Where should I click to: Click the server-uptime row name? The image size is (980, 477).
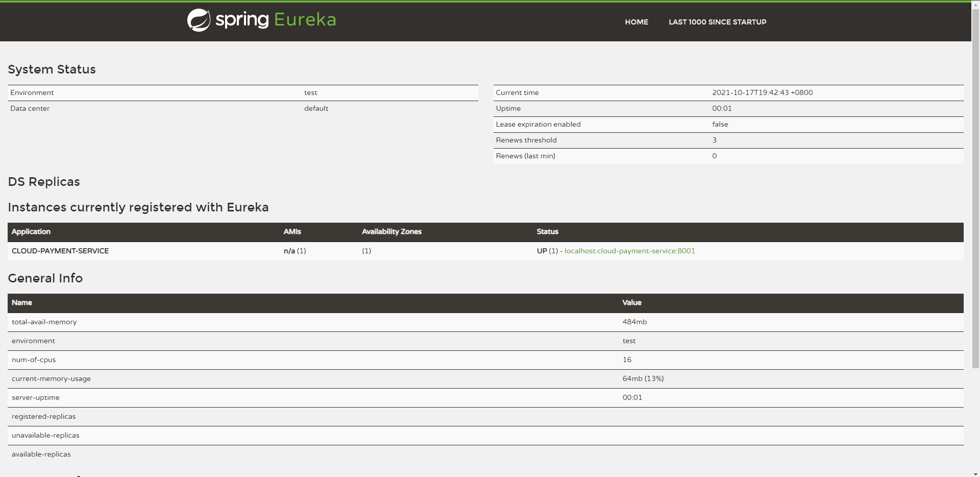(36, 397)
